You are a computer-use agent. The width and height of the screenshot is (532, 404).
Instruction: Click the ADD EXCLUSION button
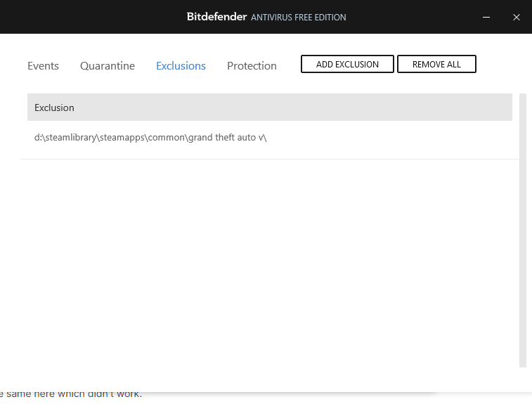pyautogui.click(x=347, y=64)
